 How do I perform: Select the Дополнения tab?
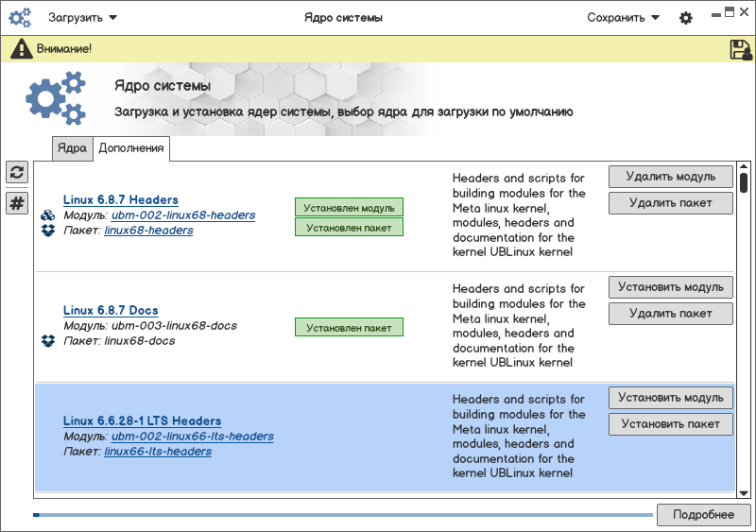(131, 148)
